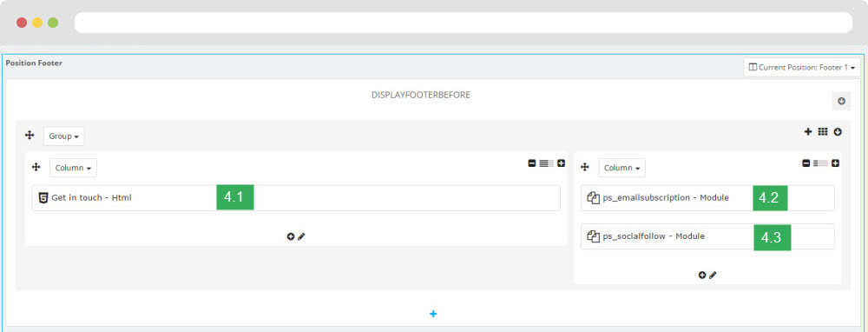Add a new column with Group plus icon
This screenshot has height=332, width=868.
point(807,131)
